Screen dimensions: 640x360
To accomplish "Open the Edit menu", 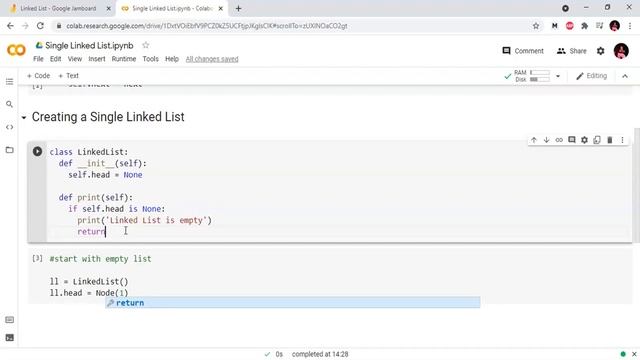I will (x=56, y=59).
